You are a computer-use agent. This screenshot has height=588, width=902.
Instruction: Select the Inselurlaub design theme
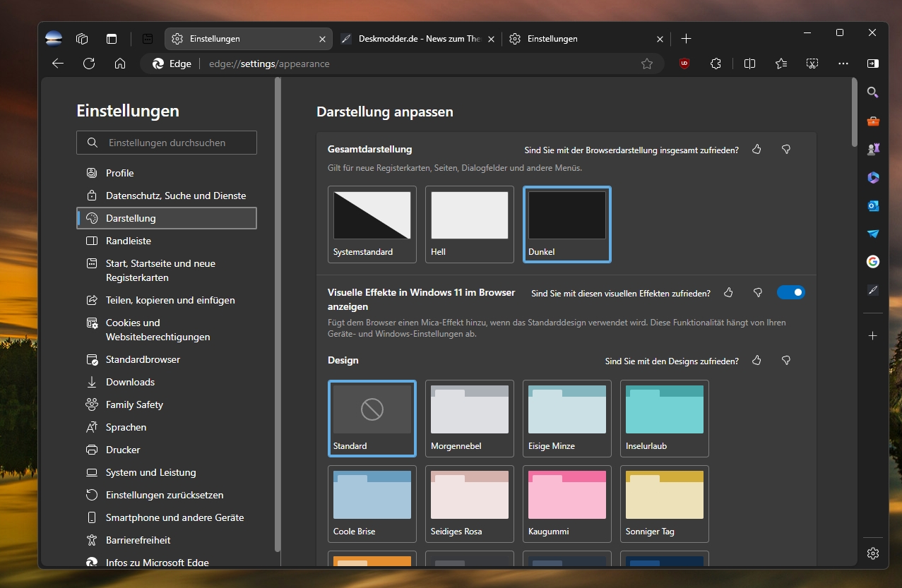tap(665, 419)
